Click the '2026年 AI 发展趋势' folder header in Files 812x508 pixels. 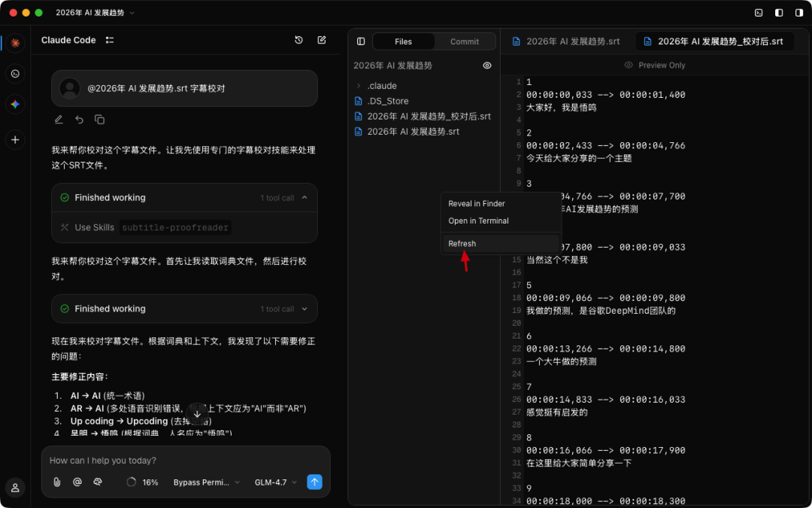pos(392,65)
